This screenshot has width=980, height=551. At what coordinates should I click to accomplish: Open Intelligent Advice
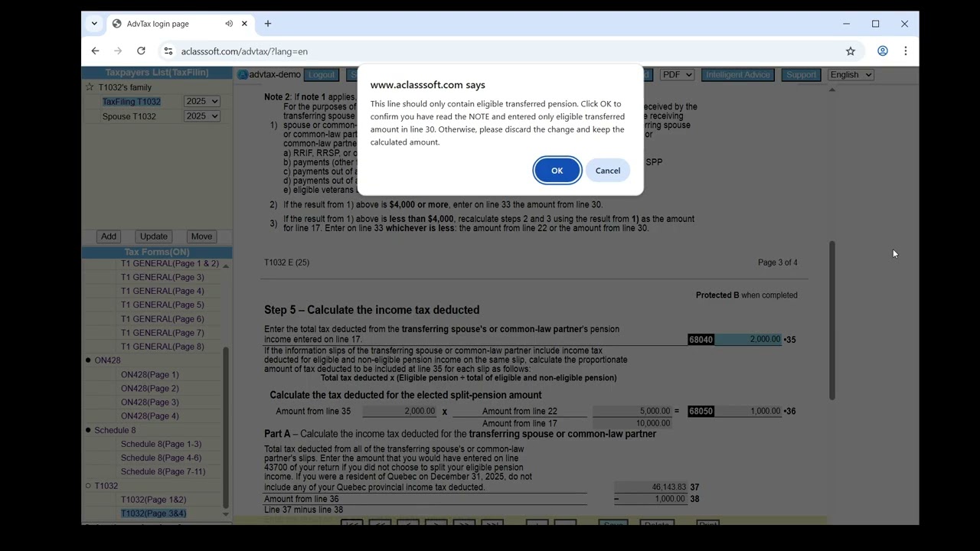point(738,75)
